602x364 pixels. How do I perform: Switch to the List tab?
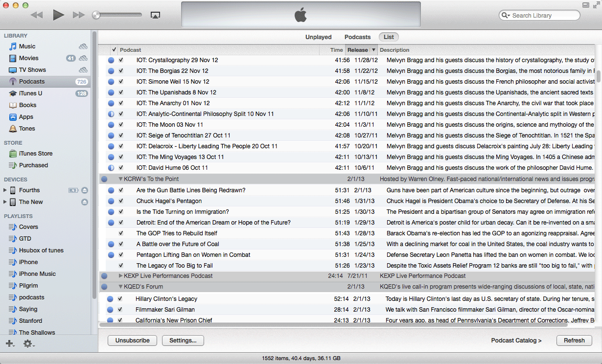(389, 37)
